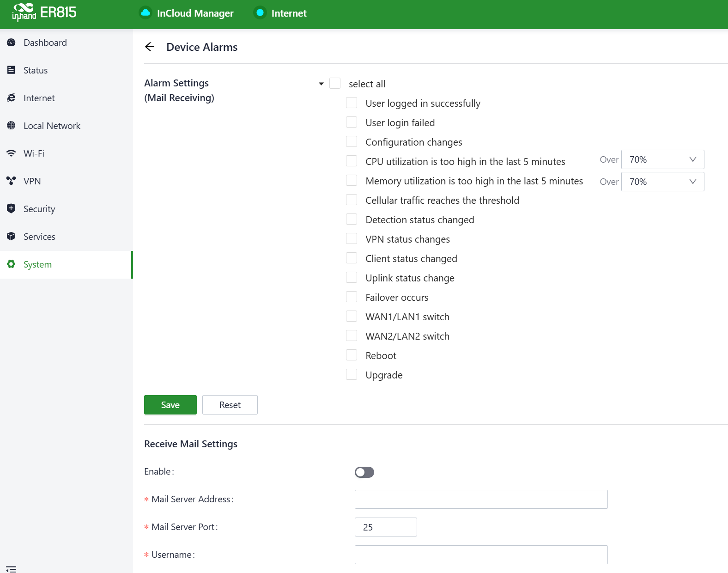The height and width of the screenshot is (573, 728).
Task: Click the back arrow beside Device Alarms
Action: point(149,47)
